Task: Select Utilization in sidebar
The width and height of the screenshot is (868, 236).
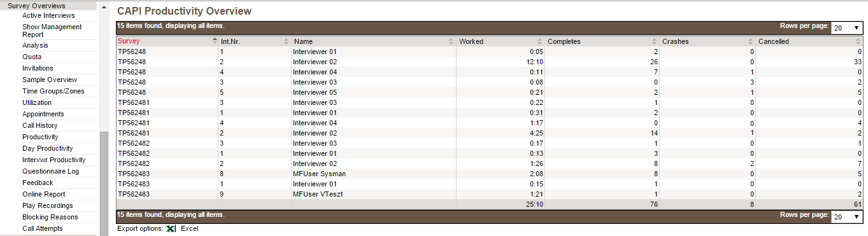Action: [37, 102]
